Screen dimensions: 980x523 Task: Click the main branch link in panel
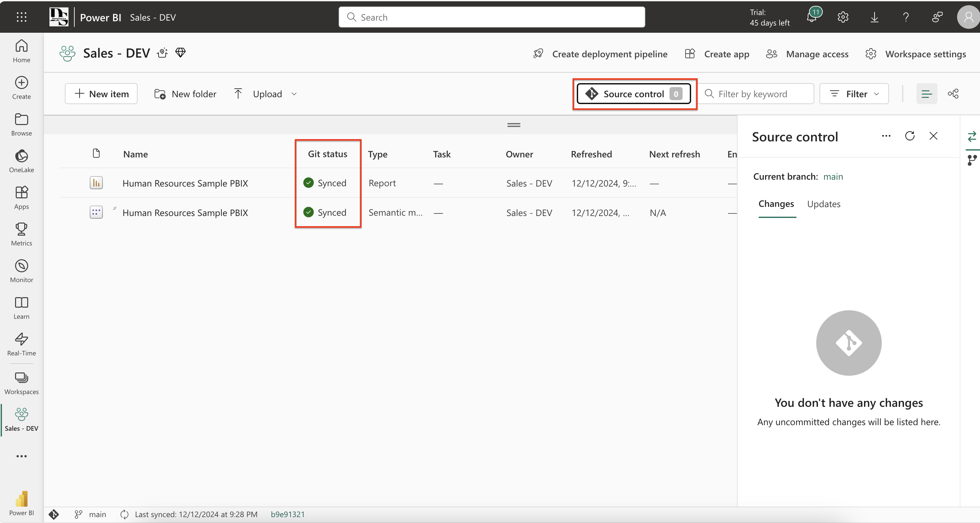833,176
